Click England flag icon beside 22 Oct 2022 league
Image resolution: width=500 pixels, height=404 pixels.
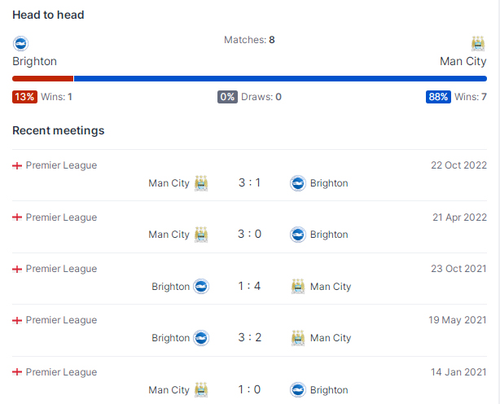[x=17, y=165]
